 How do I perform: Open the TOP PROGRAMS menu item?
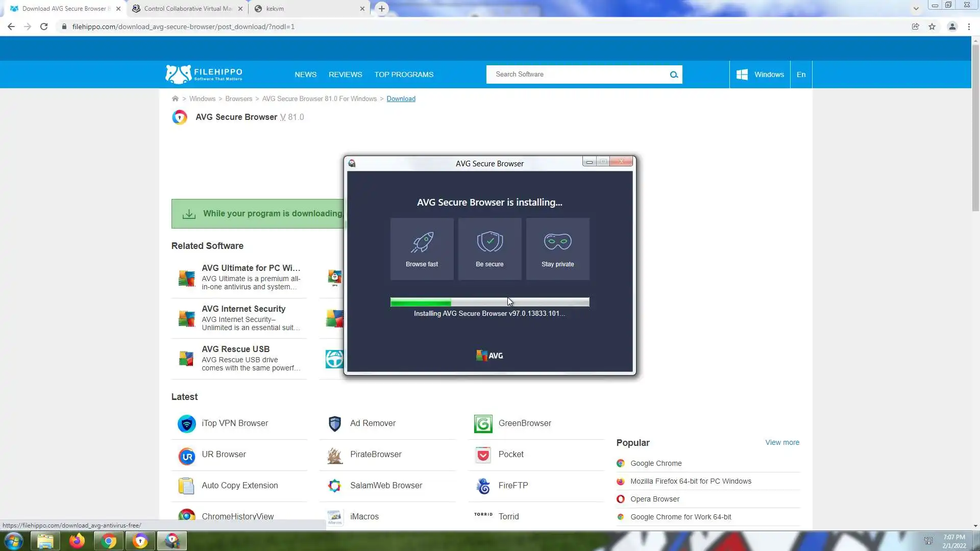(x=404, y=74)
